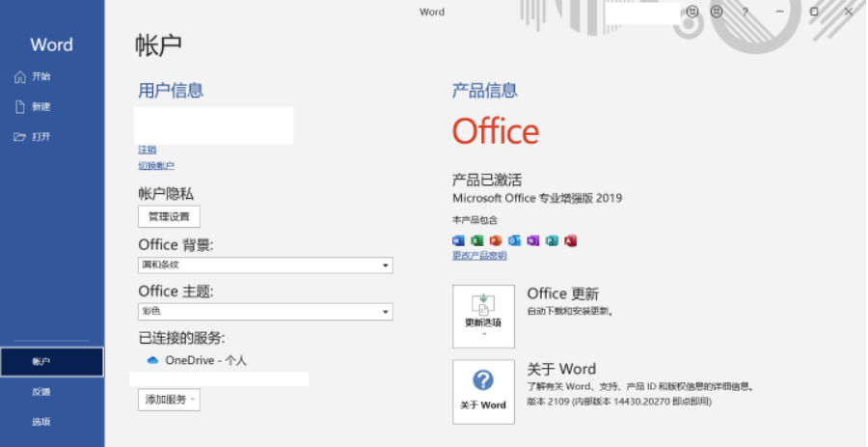Click the 更改产品密钥 link
The height and width of the screenshot is (447, 868).
tap(479, 255)
